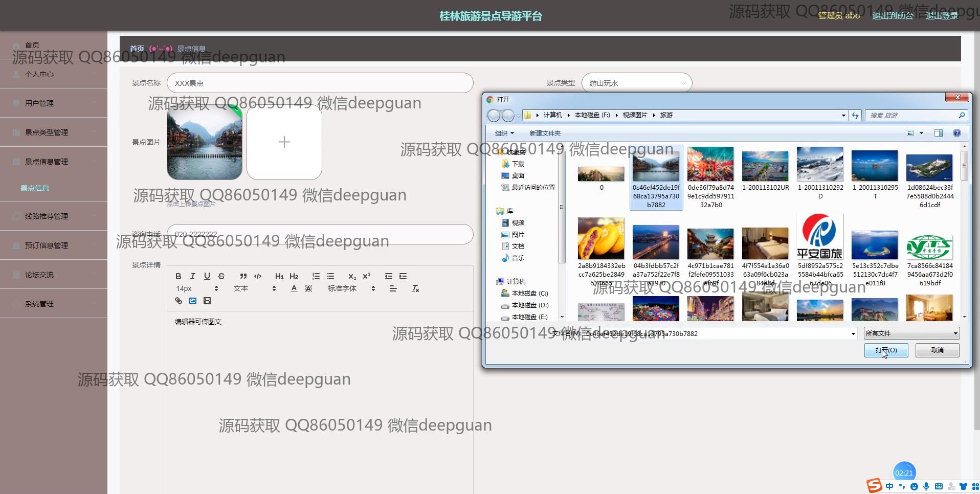Viewport: 980px width, 494px height.
Task: Click the 打开(O) button
Action: click(886, 350)
